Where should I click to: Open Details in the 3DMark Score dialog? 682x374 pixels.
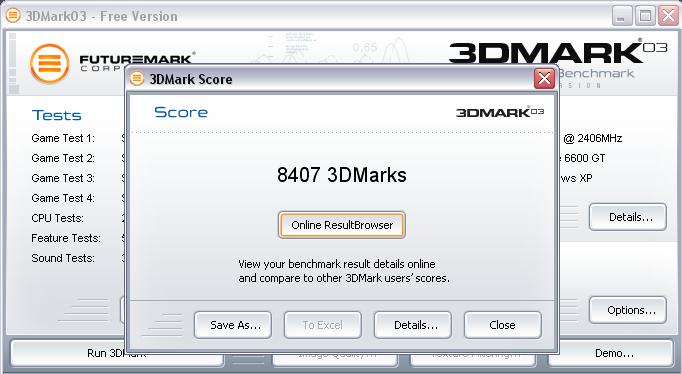pyautogui.click(x=413, y=325)
